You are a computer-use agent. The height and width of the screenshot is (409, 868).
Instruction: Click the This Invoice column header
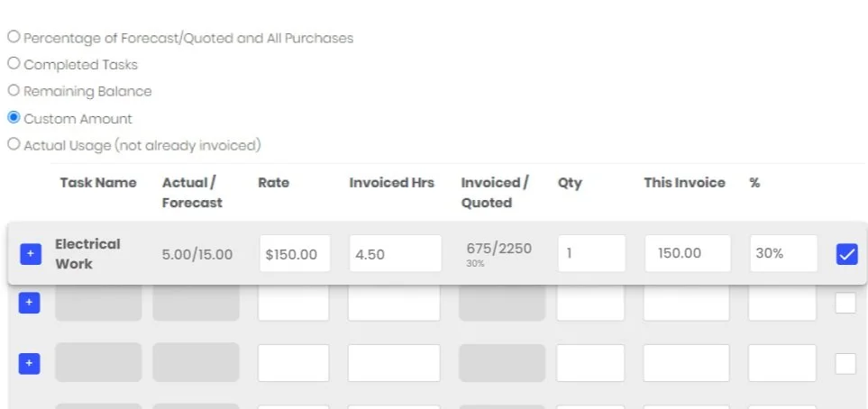[684, 183]
